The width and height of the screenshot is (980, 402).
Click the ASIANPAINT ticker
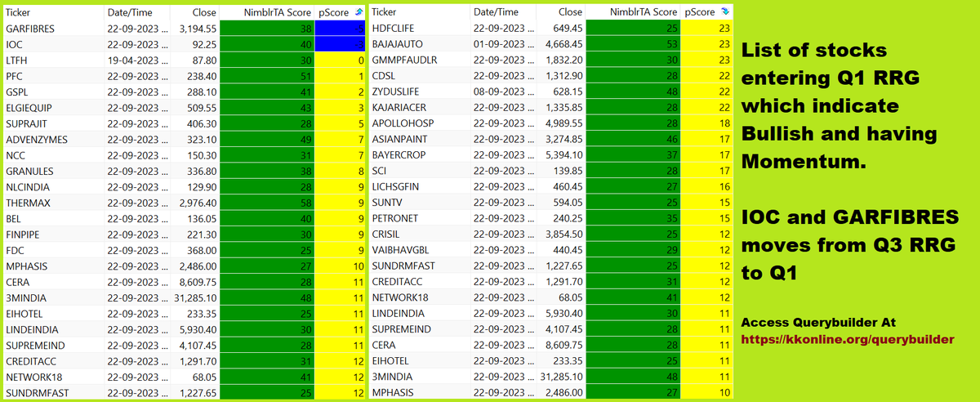pyautogui.click(x=399, y=139)
